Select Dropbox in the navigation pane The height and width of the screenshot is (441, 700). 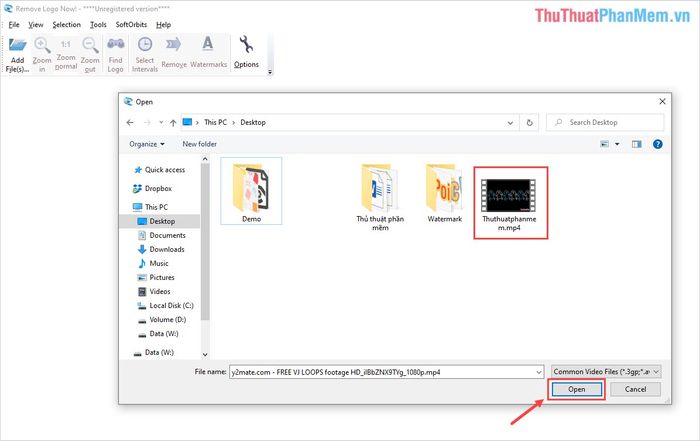tap(153, 188)
